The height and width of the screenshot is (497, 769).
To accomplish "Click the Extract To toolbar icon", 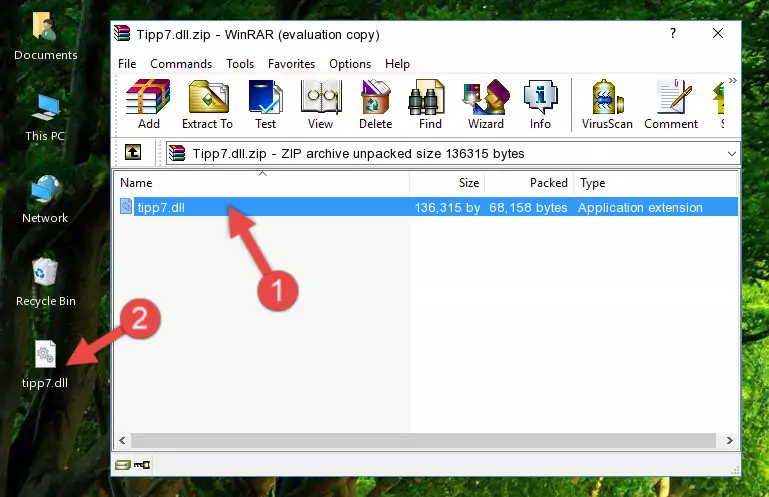I will click(207, 104).
